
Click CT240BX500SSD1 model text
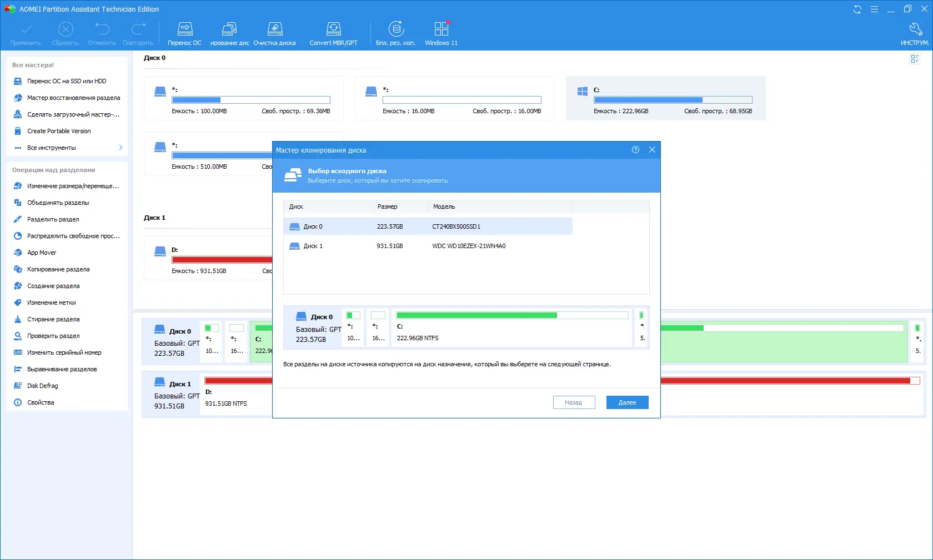[456, 226]
